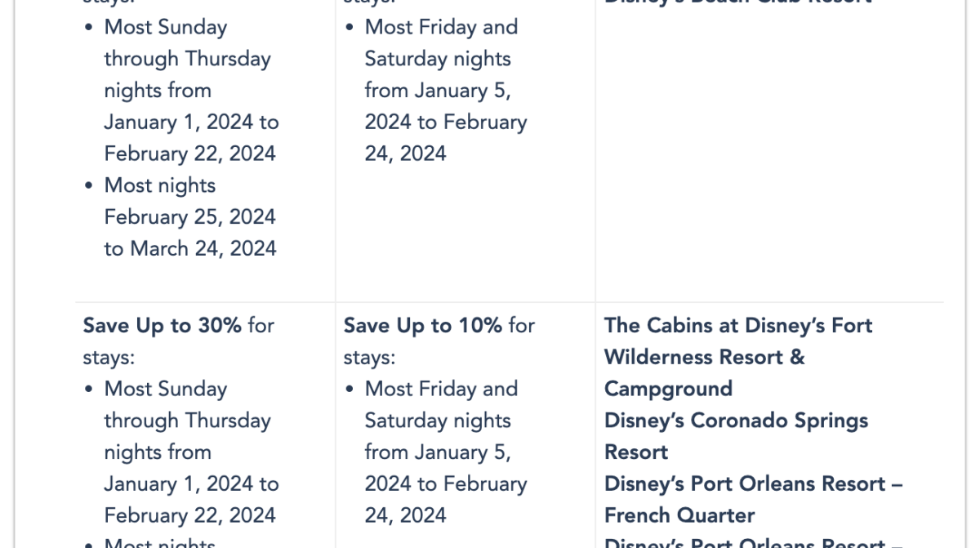Screen dimensions: 980x548
Task: Click "Campground" word in resort list
Action: 668,389
